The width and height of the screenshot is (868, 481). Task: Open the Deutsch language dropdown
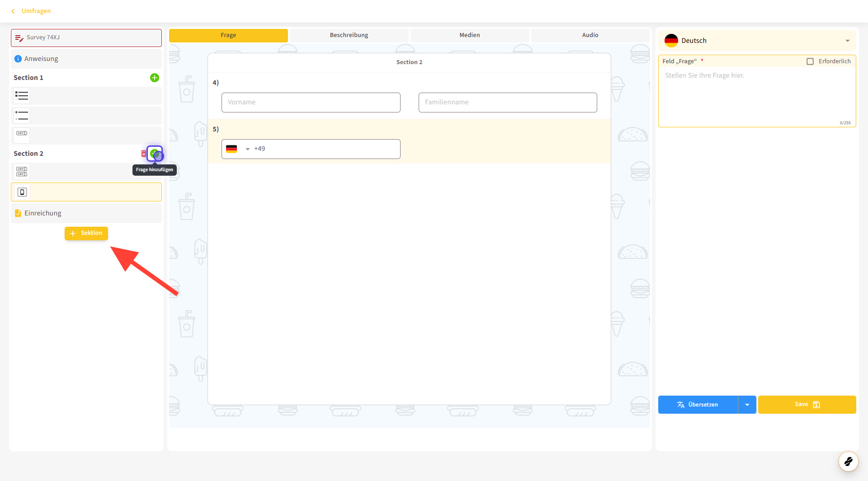pos(757,41)
